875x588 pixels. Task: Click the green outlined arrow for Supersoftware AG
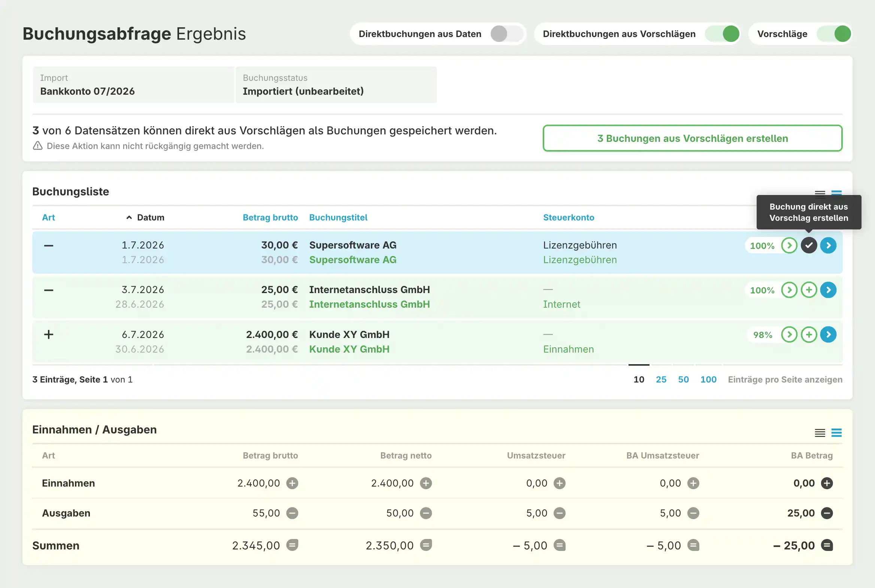(789, 246)
